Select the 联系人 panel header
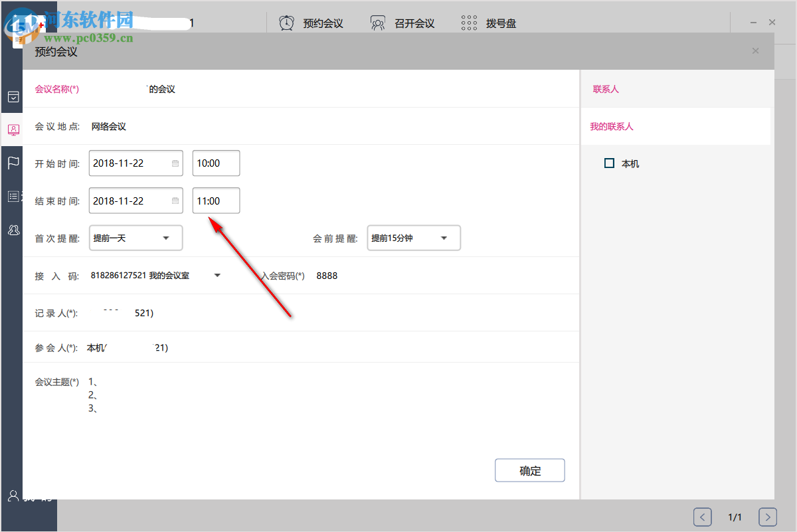Image resolution: width=797 pixels, height=532 pixels. tap(606, 89)
